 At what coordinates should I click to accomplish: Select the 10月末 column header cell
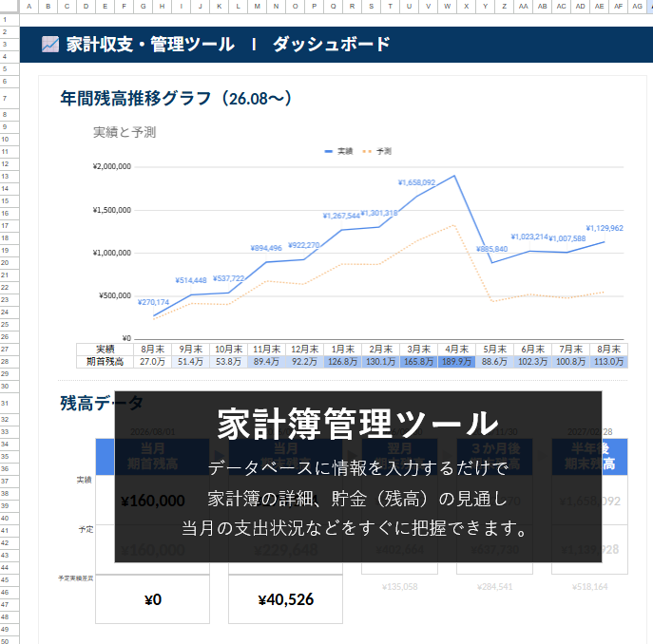(x=229, y=350)
